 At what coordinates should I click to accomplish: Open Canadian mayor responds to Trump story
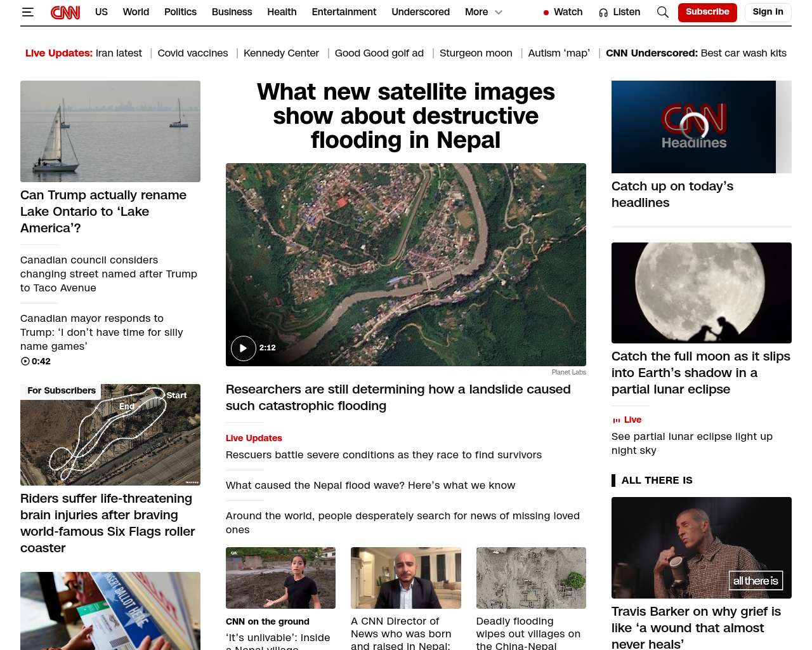[101, 333]
